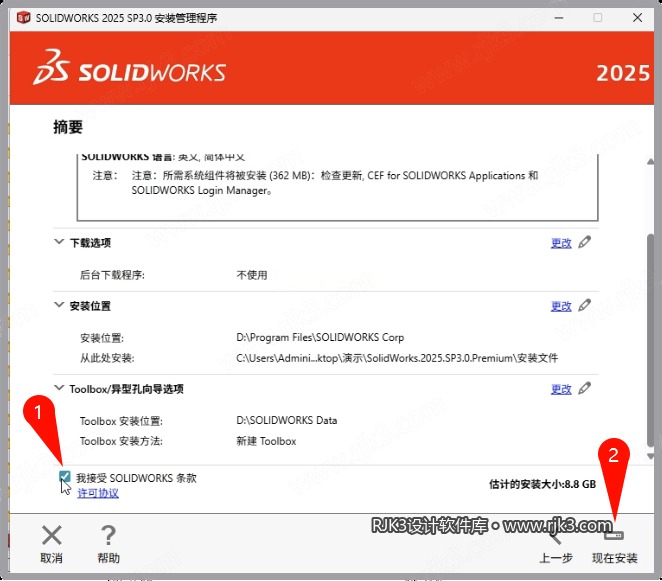Image resolution: width=662 pixels, height=581 pixels.
Task: Open Help via the question mark icon
Action: click(109, 535)
